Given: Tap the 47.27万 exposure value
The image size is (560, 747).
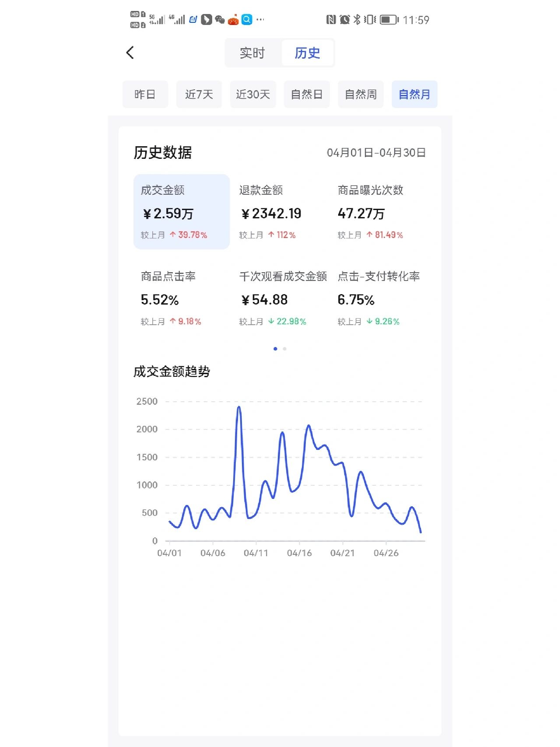Looking at the screenshot, I should pyautogui.click(x=361, y=214).
